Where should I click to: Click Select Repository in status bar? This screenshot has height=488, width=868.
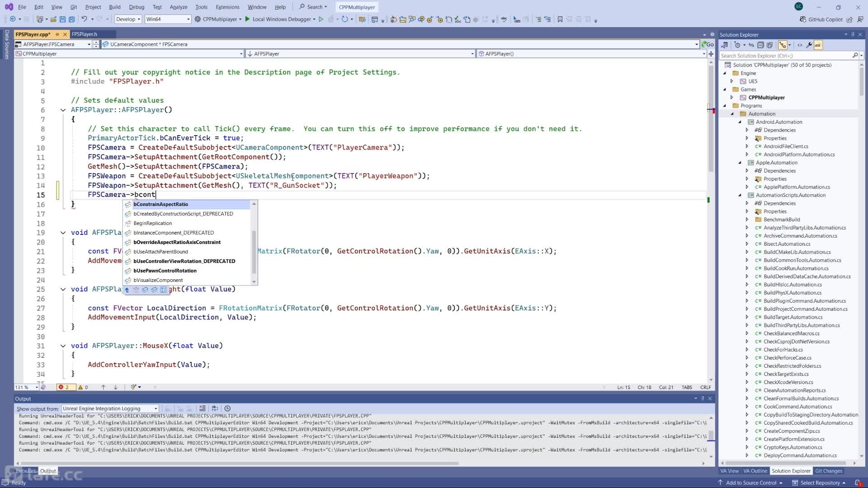coord(820,483)
